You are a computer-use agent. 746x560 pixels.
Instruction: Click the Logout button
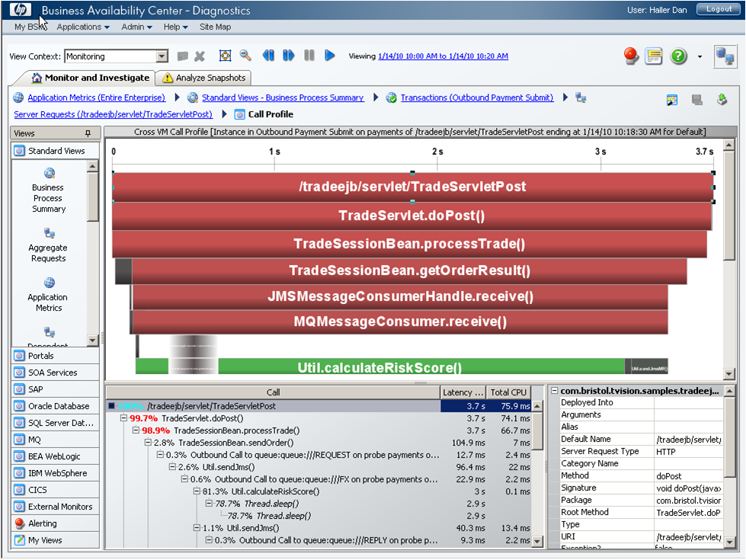(719, 9)
